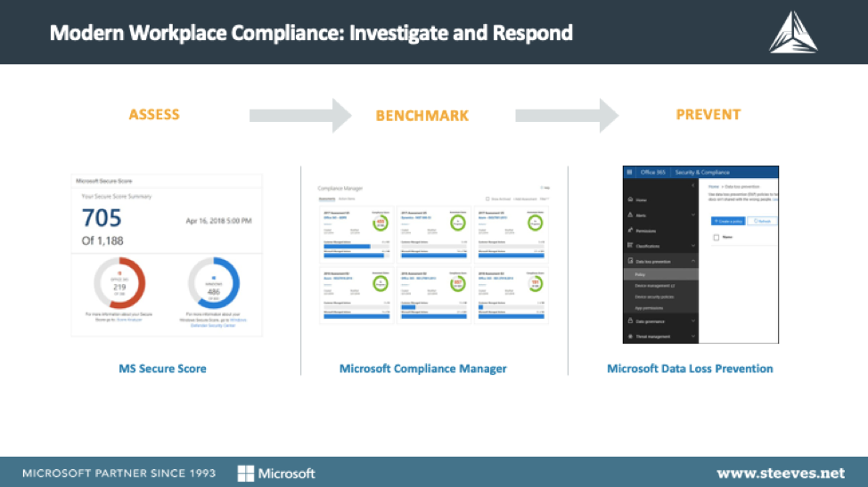The width and height of the screenshot is (868, 487).
Task: Open Device security policies in sidebar
Action: click(654, 296)
